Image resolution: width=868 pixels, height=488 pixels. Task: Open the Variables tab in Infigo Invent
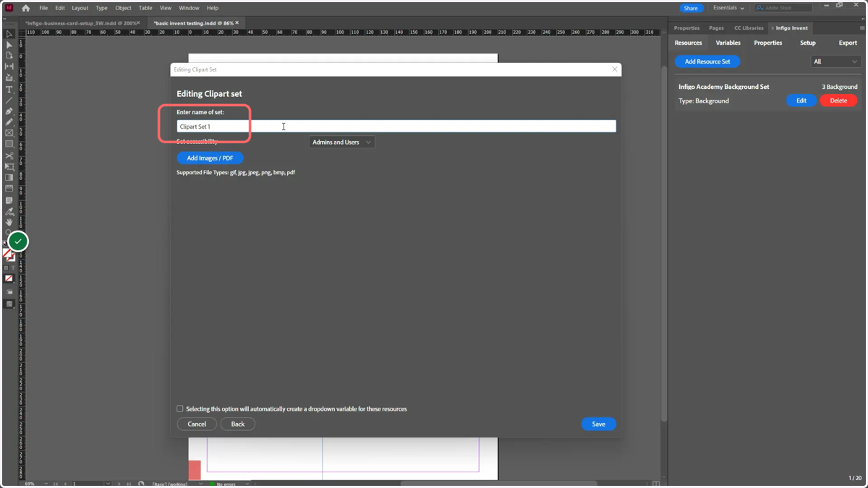pyautogui.click(x=728, y=43)
